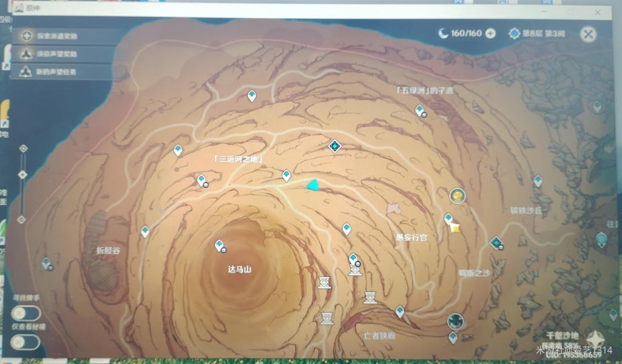Click the 愚妄行宫 map label
Screen dimensions: 622x364
point(411,238)
